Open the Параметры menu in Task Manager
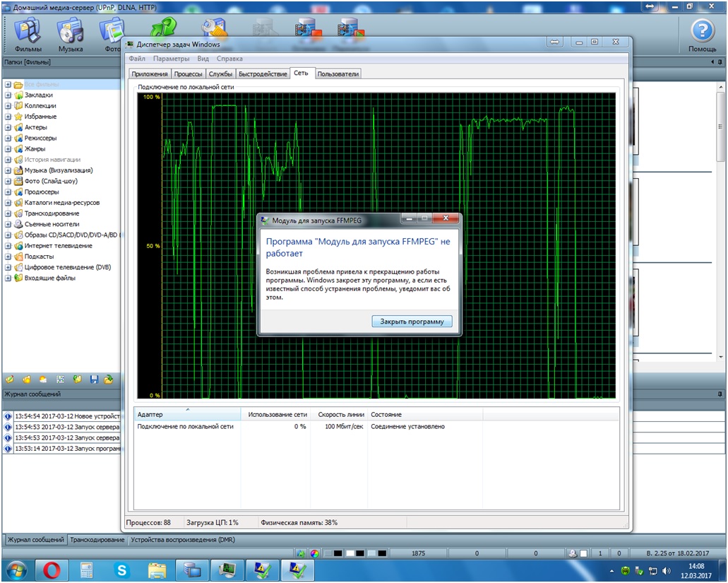This screenshot has width=728, height=583. point(171,59)
